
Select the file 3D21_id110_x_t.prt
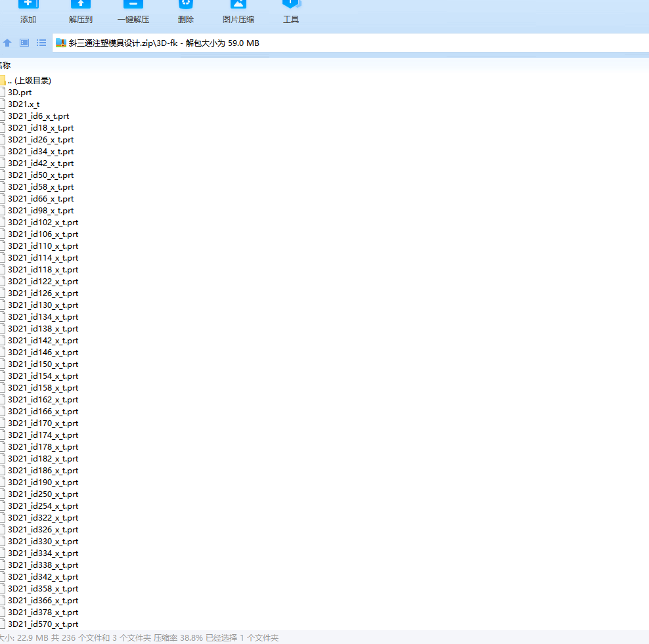click(43, 246)
